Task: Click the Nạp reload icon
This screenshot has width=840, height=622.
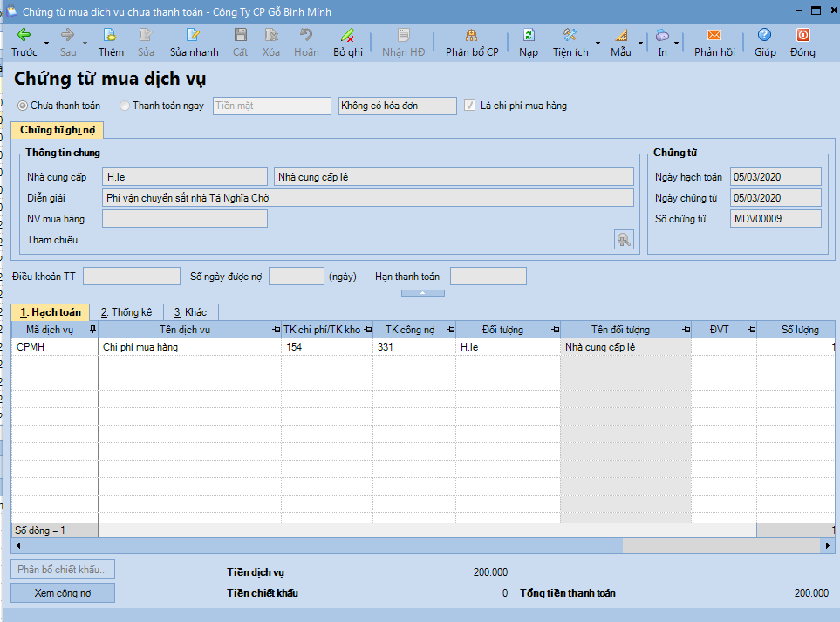Action: coord(529,36)
